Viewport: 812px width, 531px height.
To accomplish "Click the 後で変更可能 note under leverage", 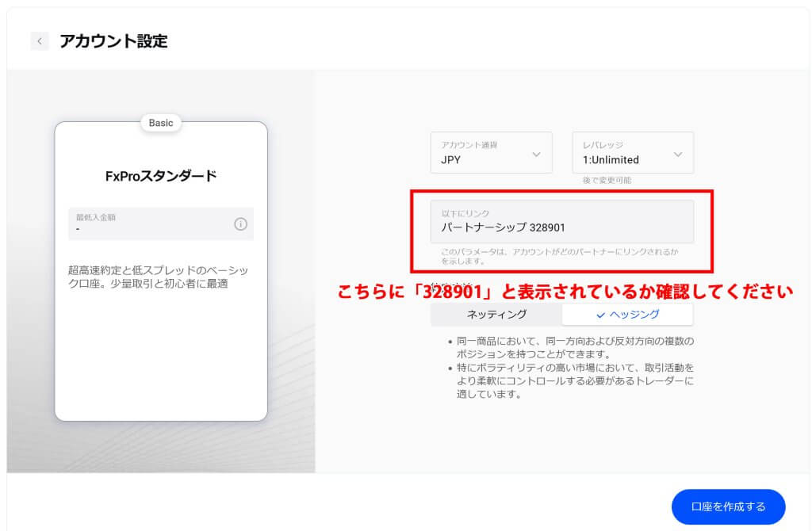I will tap(607, 180).
